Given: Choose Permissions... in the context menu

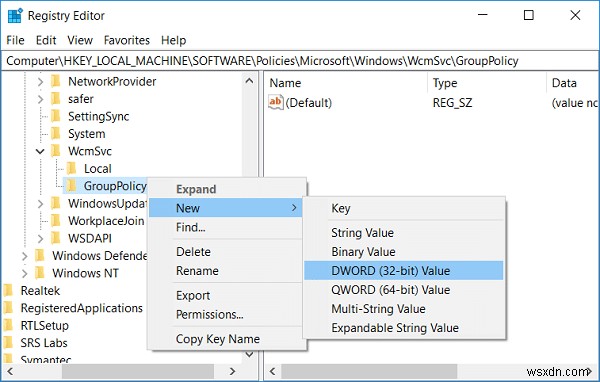Looking at the screenshot, I should [227, 315].
